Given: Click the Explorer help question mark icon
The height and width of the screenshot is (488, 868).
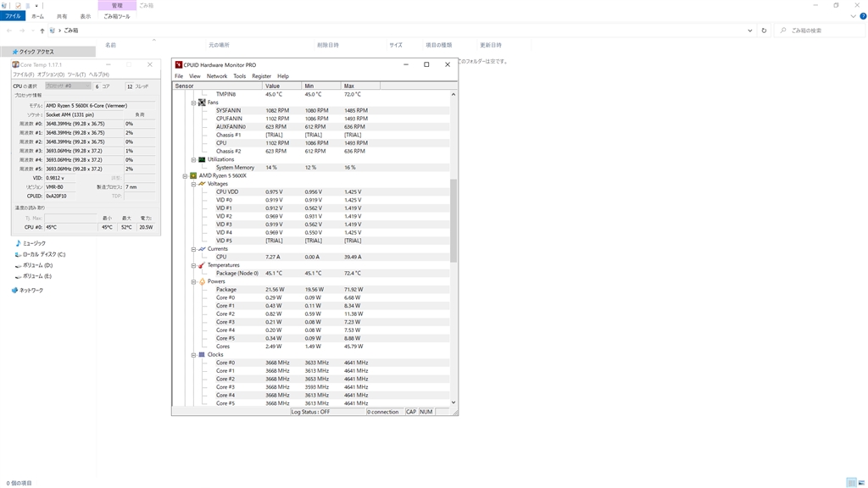Looking at the screenshot, I should pyautogui.click(x=862, y=16).
